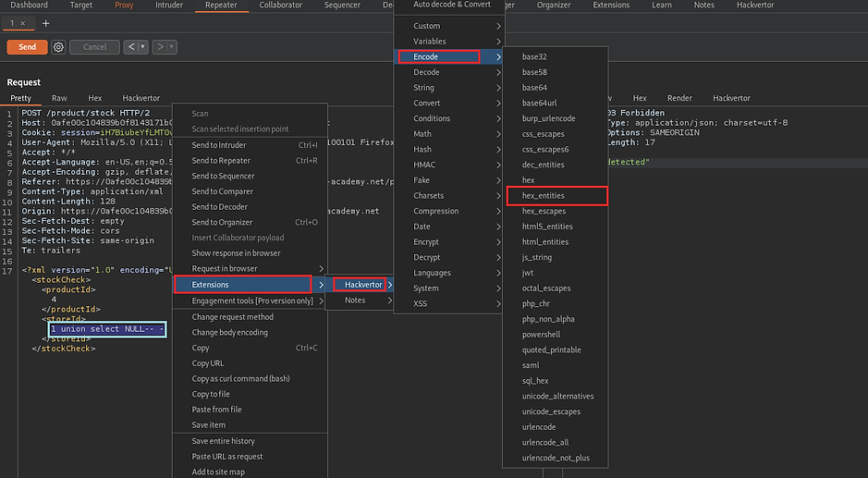Expand the Engagement tools submenu
Viewport: 868px width, 478px height.
pos(321,300)
